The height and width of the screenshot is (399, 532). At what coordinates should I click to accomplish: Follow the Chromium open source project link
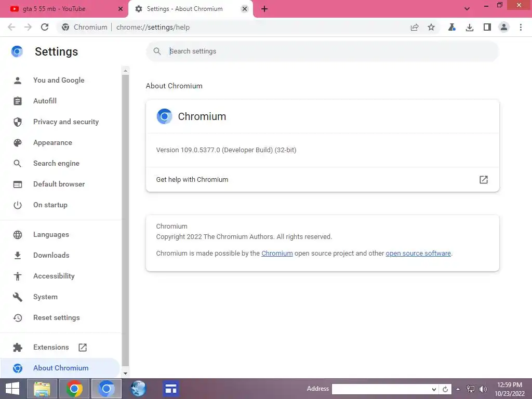click(x=277, y=254)
